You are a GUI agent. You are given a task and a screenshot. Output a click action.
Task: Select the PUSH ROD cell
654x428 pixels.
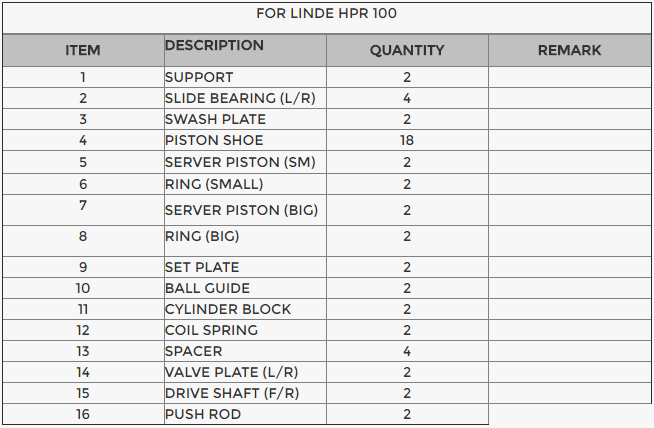pos(203,414)
